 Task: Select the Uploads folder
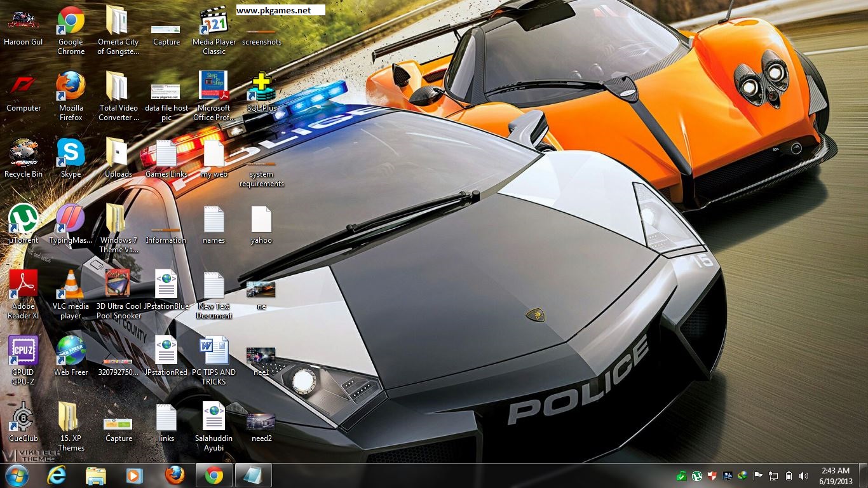point(118,159)
